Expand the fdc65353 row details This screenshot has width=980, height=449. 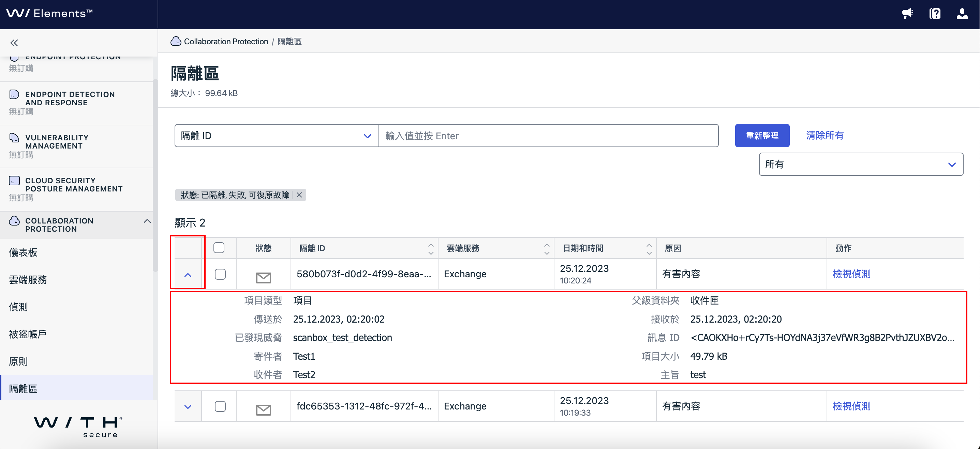(188, 407)
